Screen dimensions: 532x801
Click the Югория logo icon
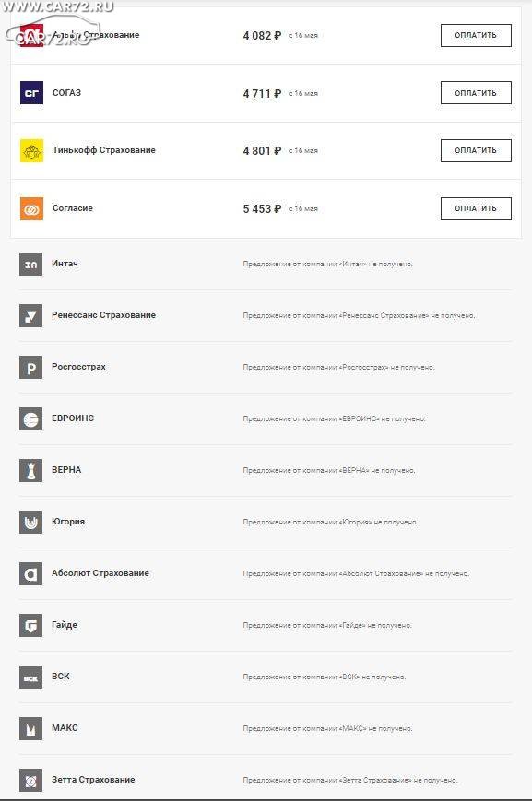coord(30,522)
